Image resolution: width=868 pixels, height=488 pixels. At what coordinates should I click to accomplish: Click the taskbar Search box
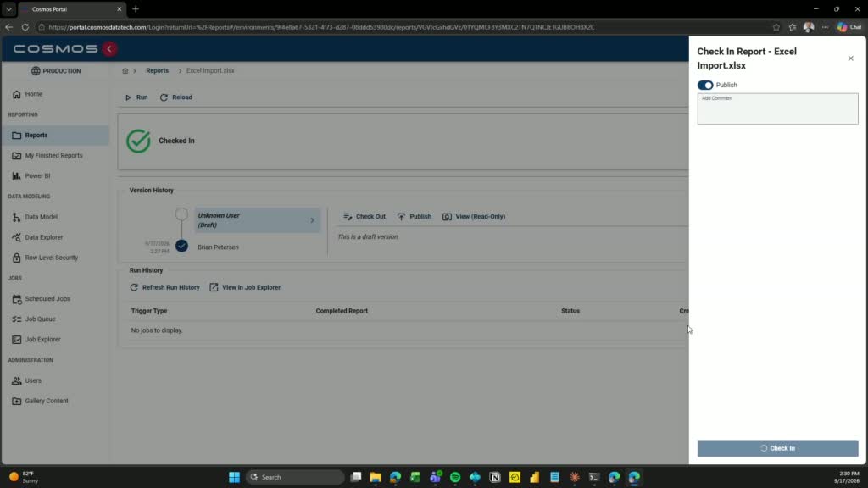(x=295, y=477)
